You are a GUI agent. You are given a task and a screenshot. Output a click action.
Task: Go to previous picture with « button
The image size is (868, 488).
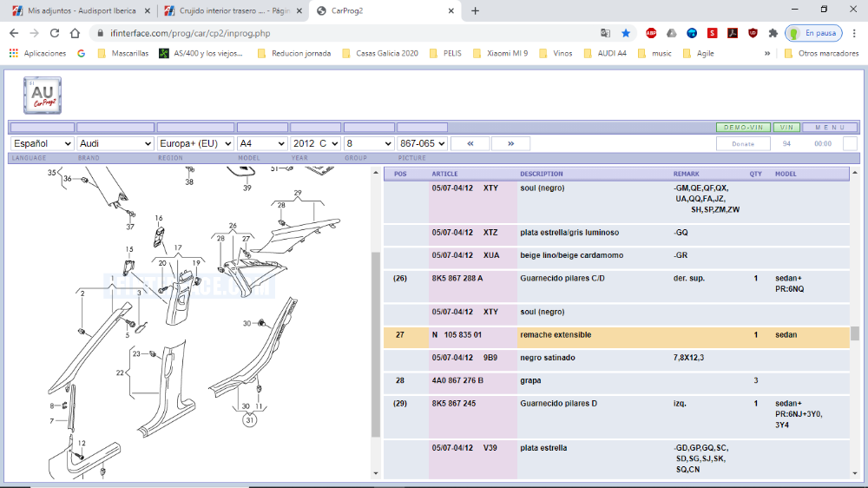point(470,143)
